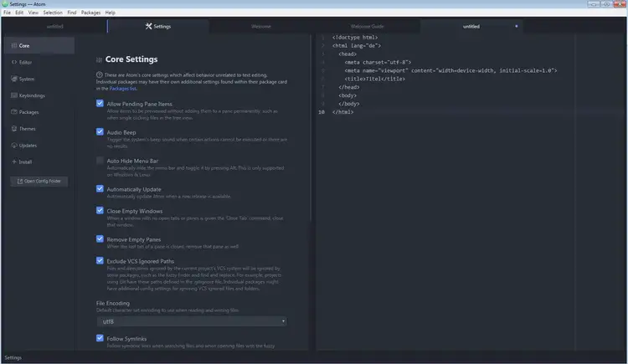Screen dimensions: 628x364
Task: Click the doctype html code line
Action: pyautogui.click(x=355, y=38)
